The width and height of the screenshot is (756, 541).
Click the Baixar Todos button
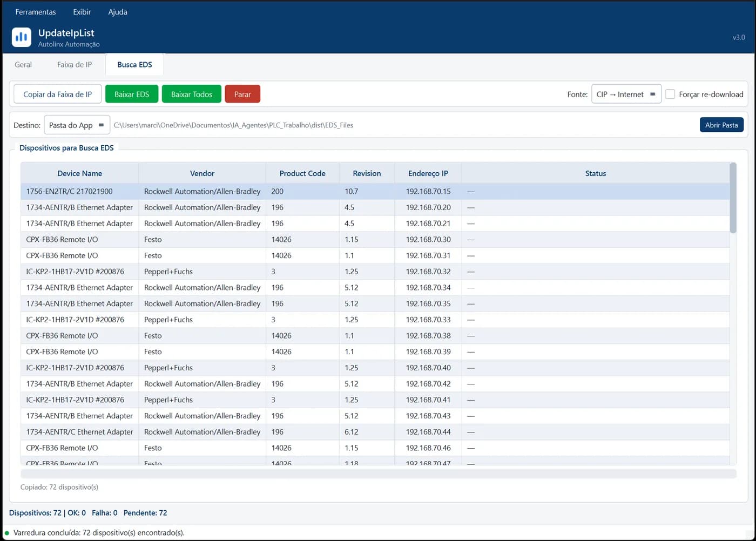pyautogui.click(x=192, y=94)
